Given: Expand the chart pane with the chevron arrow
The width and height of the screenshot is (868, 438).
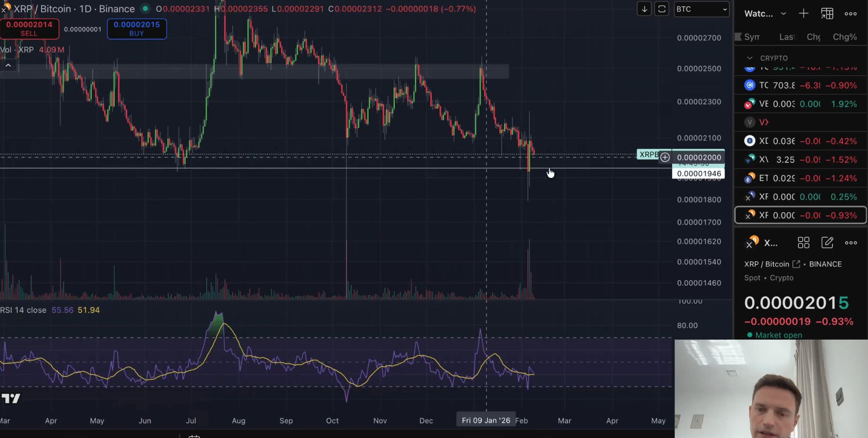Looking at the screenshot, I should (x=8, y=65).
